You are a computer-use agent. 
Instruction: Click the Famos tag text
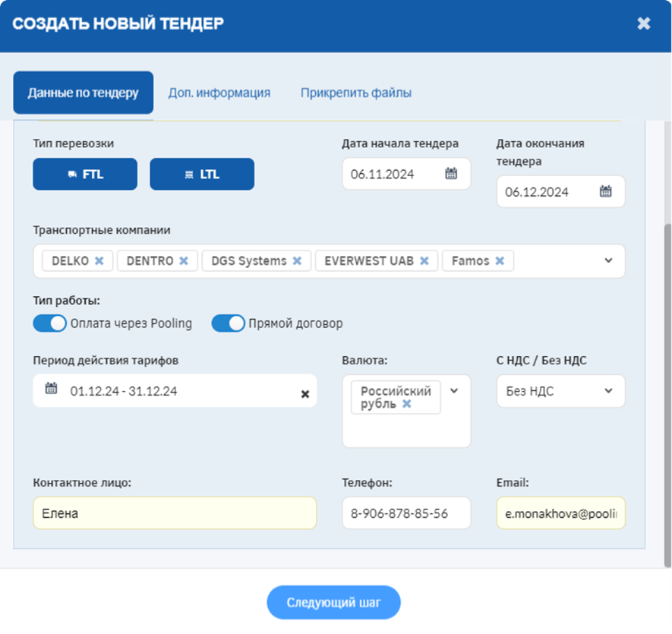coord(471,260)
